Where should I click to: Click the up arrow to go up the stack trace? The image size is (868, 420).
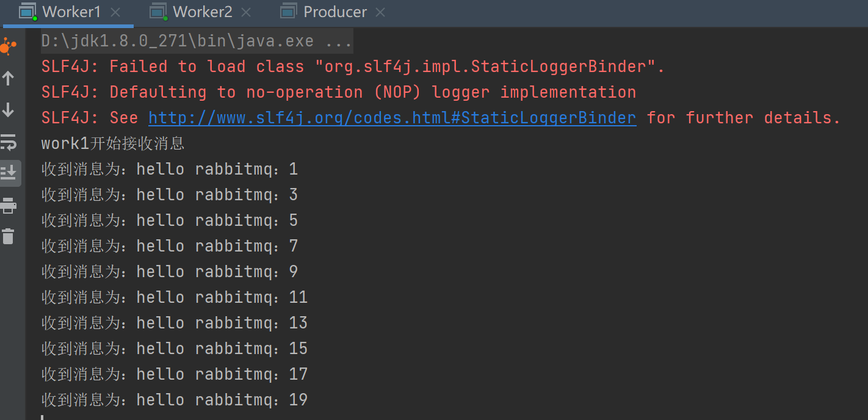[8, 78]
